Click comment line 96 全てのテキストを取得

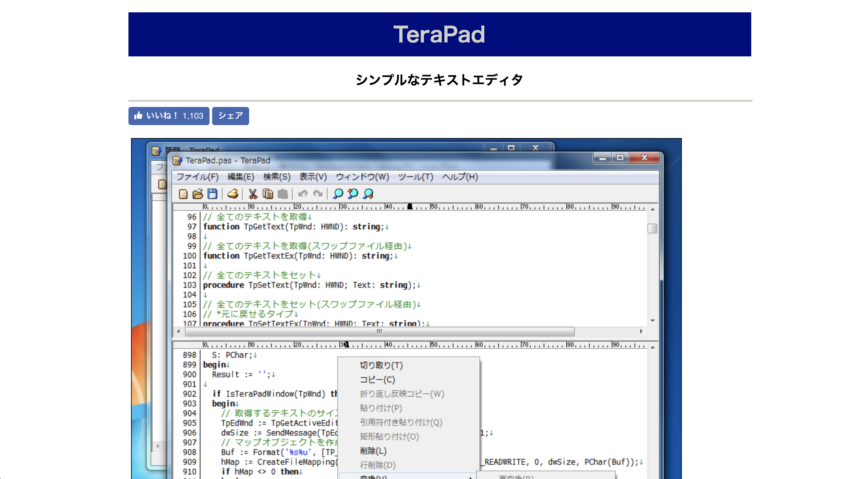click(257, 217)
